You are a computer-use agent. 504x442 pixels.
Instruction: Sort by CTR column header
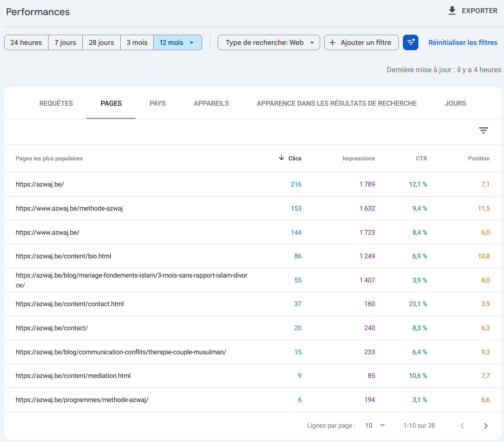point(421,158)
